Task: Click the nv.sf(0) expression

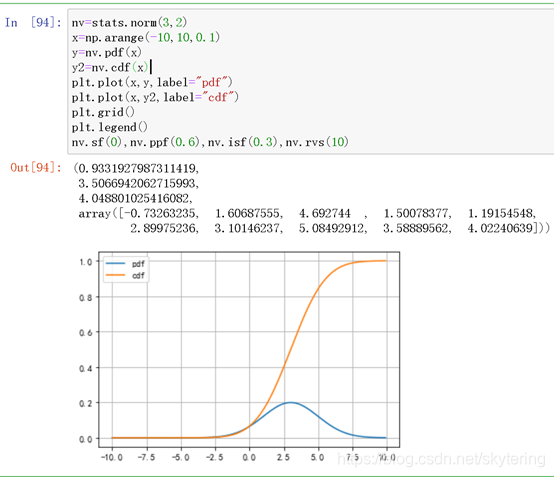Action: [97, 142]
